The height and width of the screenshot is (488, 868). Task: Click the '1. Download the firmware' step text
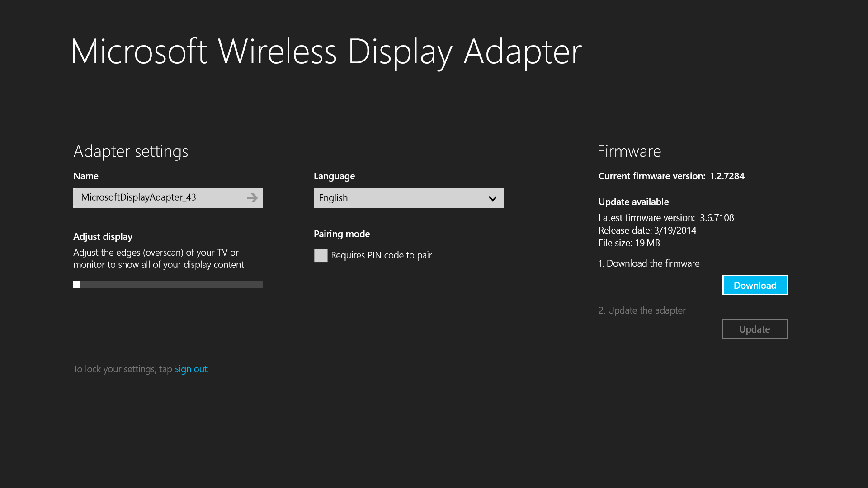click(x=649, y=263)
